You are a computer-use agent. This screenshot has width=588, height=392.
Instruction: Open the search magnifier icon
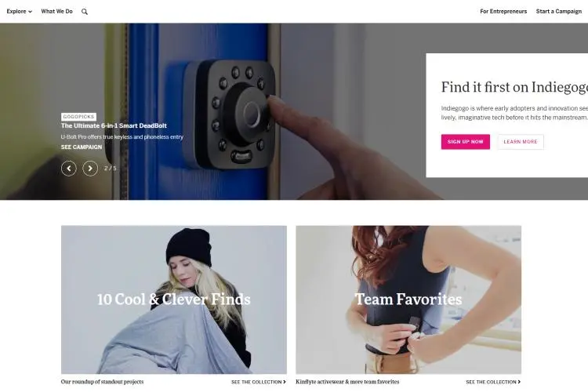tap(85, 12)
